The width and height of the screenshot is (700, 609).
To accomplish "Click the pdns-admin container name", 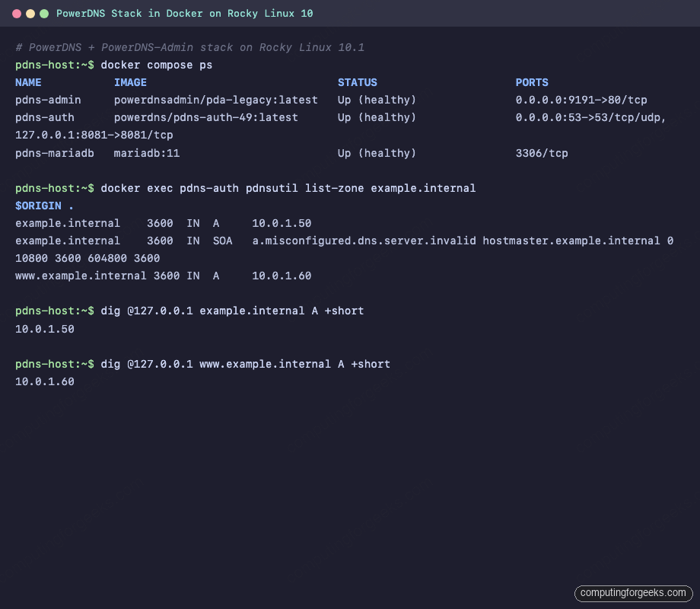I will point(48,100).
